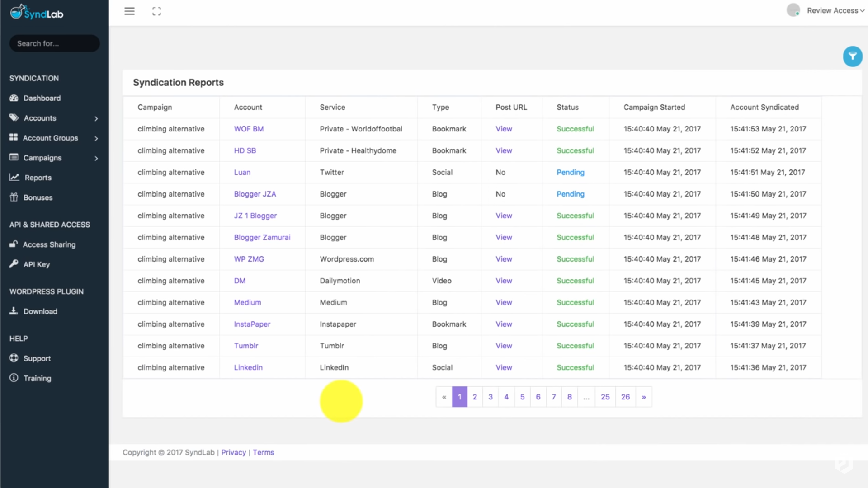Open Access Sharing in sidebar
This screenshot has height=488, width=868.
click(x=42, y=244)
